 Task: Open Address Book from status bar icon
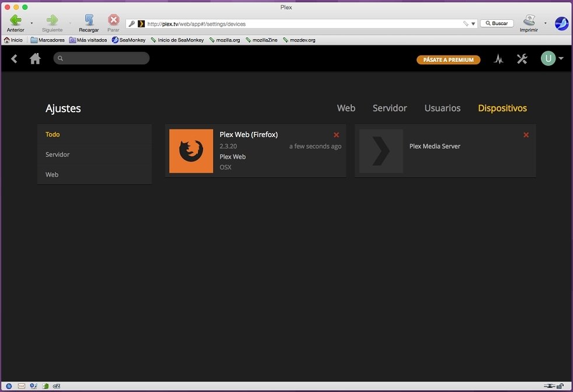point(46,386)
